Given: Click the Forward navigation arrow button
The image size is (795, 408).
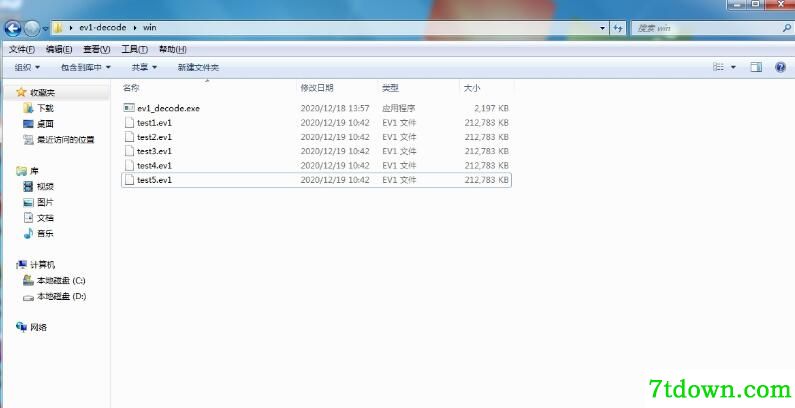Looking at the screenshot, I should click(x=32, y=28).
